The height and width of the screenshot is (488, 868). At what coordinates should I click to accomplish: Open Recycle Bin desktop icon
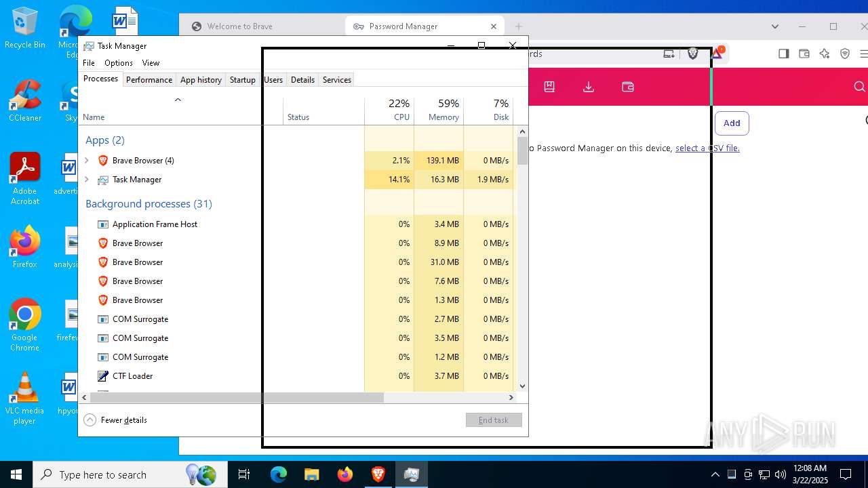pos(25,28)
